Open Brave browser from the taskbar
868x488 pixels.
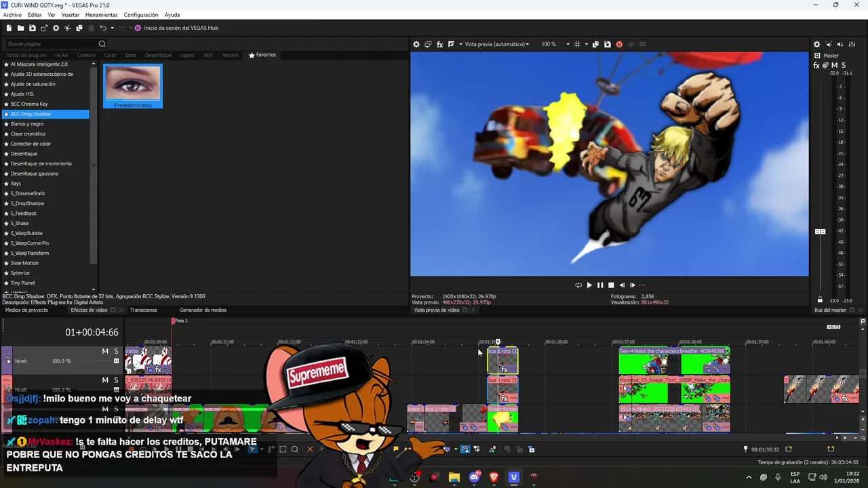pyautogui.click(x=494, y=477)
